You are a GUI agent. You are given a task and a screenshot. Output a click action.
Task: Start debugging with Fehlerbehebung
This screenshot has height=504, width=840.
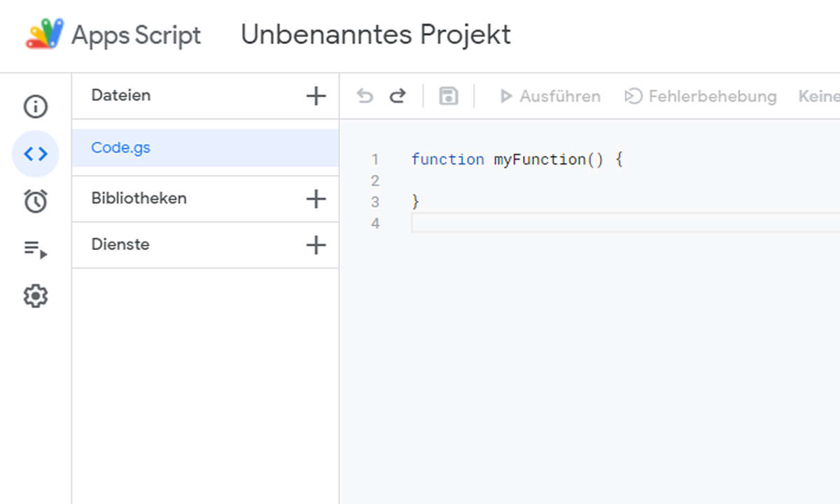point(700,96)
